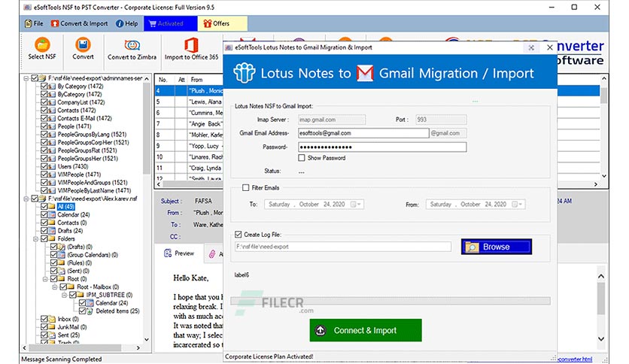Image resolution: width=629 pixels, height=364 pixels.
Task: Click the Convert floppy disk icon
Action: 83,44
